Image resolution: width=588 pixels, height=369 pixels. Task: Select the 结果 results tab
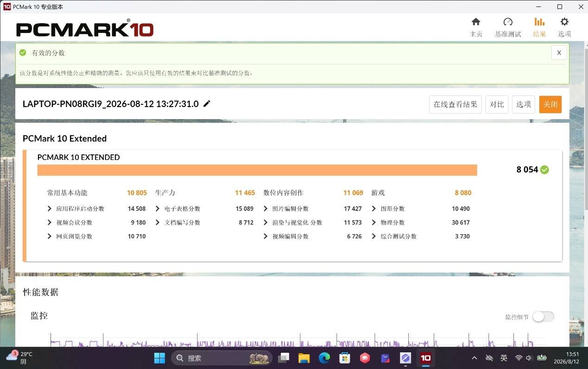tap(539, 27)
